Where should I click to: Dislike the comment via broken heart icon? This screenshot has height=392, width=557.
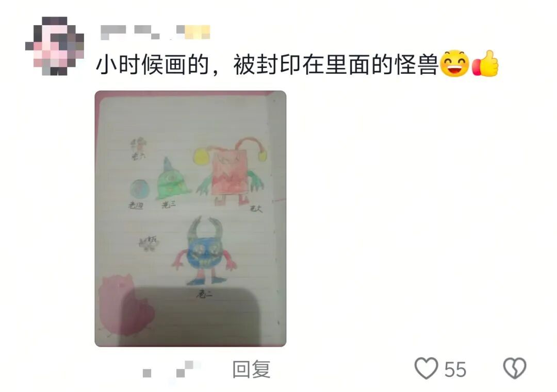514,368
